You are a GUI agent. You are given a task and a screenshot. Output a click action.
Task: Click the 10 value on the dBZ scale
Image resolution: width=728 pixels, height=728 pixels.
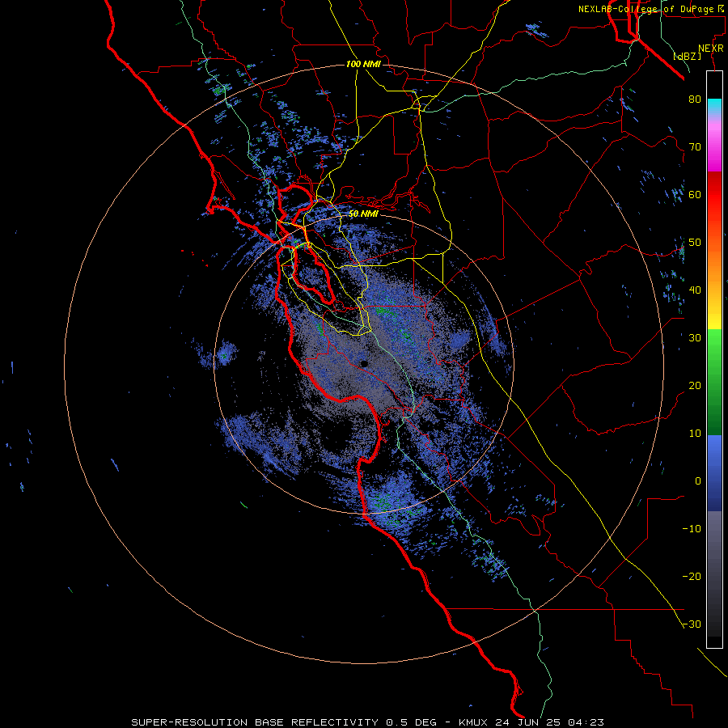pos(695,434)
